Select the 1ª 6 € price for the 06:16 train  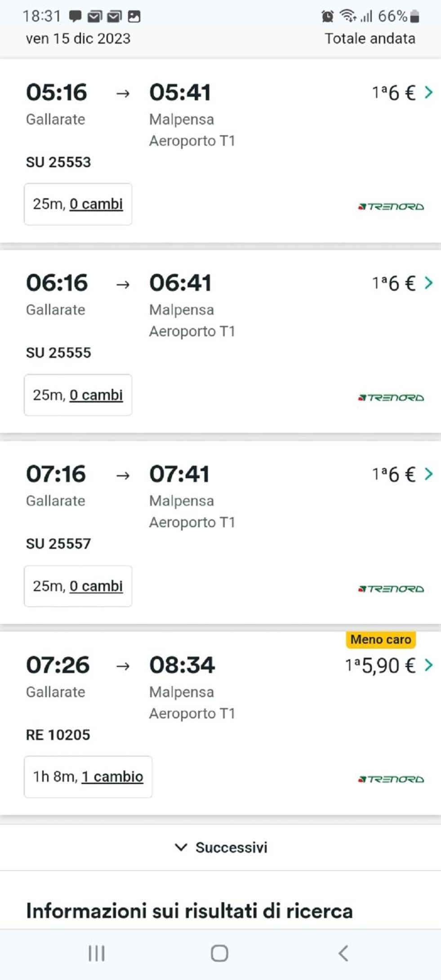click(393, 283)
